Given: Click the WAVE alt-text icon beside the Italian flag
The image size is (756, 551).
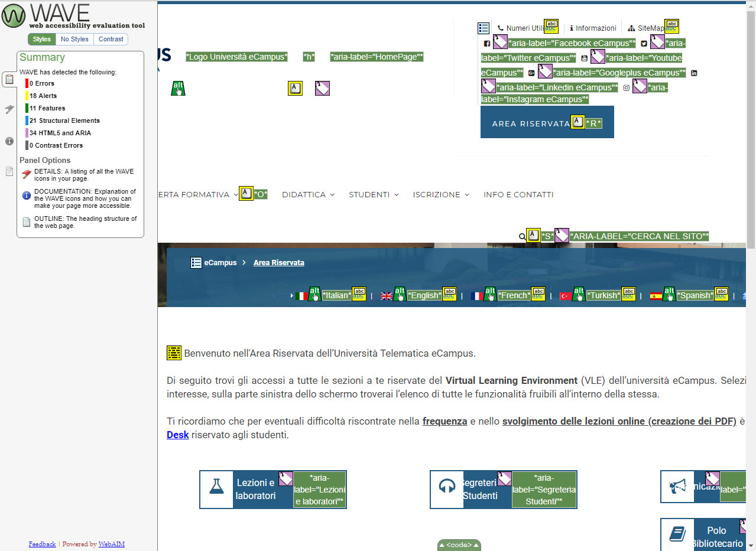Looking at the screenshot, I should [315, 294].
